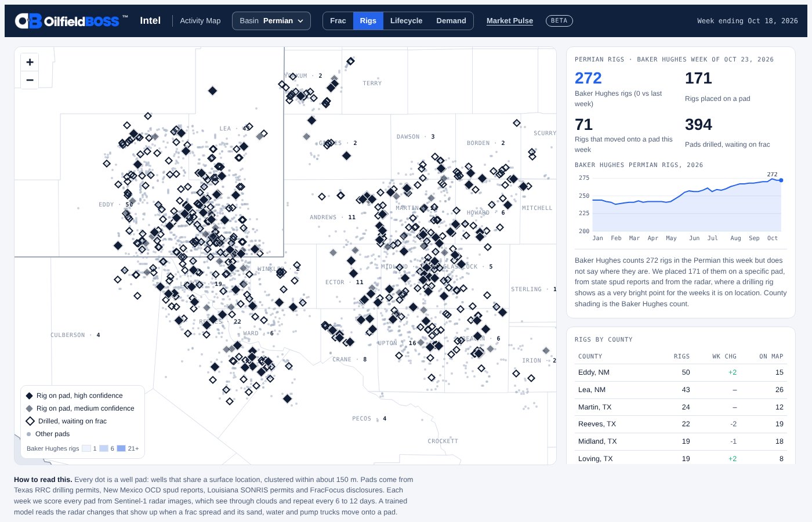Click the 394 pads drilled value
The height and width of the screenshot is (522, 812).
(x=698, y=125)
